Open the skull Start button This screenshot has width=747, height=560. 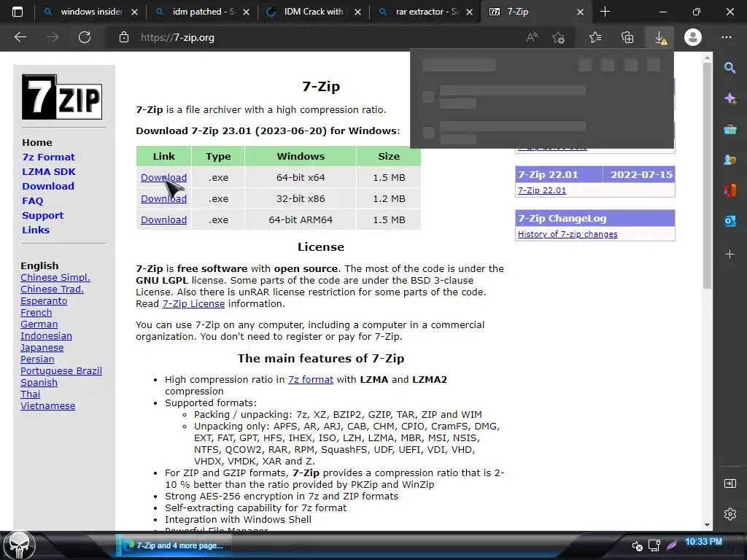pyautogui.click(x=19, y=545)
